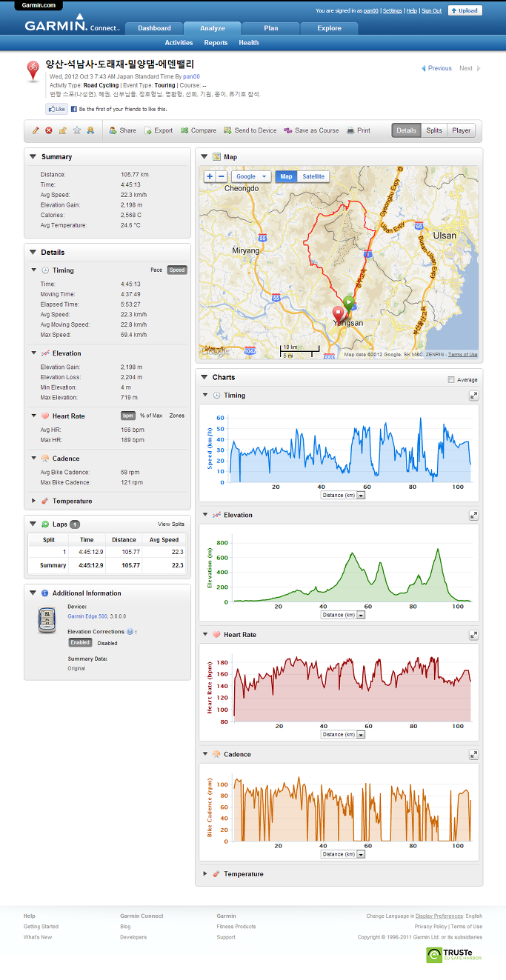Click the Garmin.com tab at top
Viewport: 506px width, 980px height.
[x=39, y=5]
